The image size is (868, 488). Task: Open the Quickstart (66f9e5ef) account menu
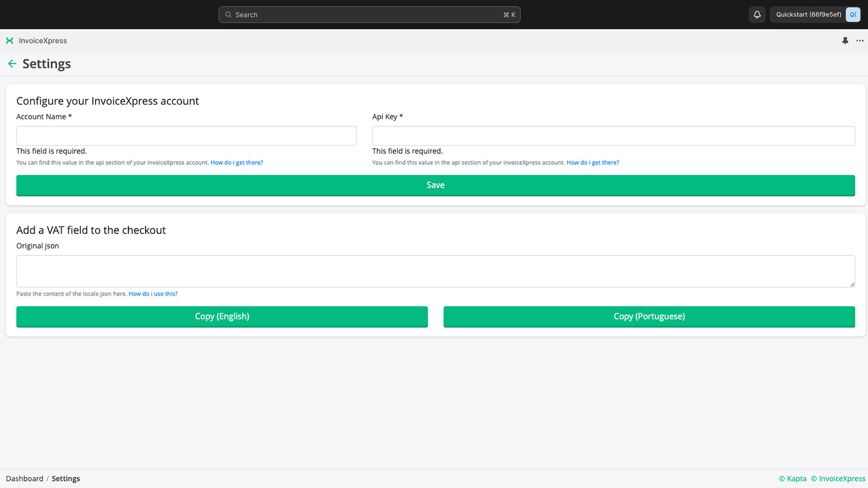(815, 15)
